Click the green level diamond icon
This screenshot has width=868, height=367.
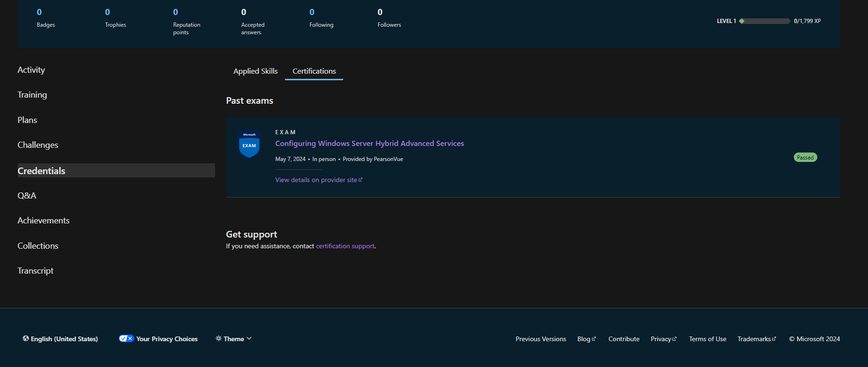tap(742, 21)
